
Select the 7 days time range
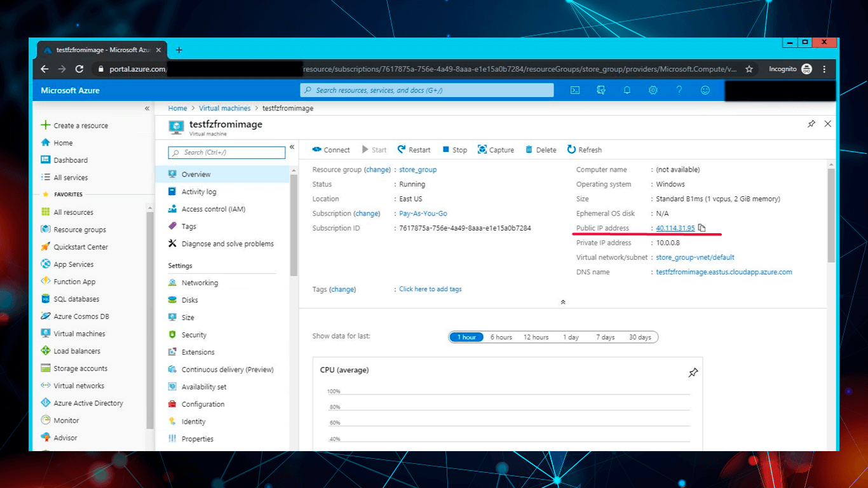tap(605, 337)
